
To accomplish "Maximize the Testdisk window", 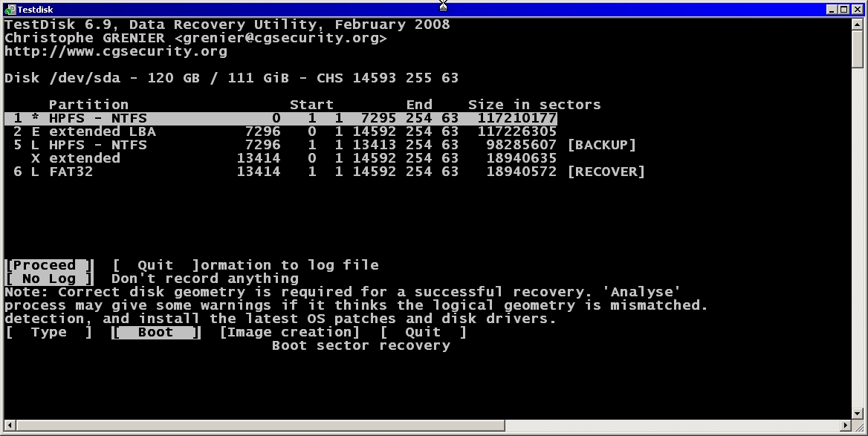I will 843,10.
